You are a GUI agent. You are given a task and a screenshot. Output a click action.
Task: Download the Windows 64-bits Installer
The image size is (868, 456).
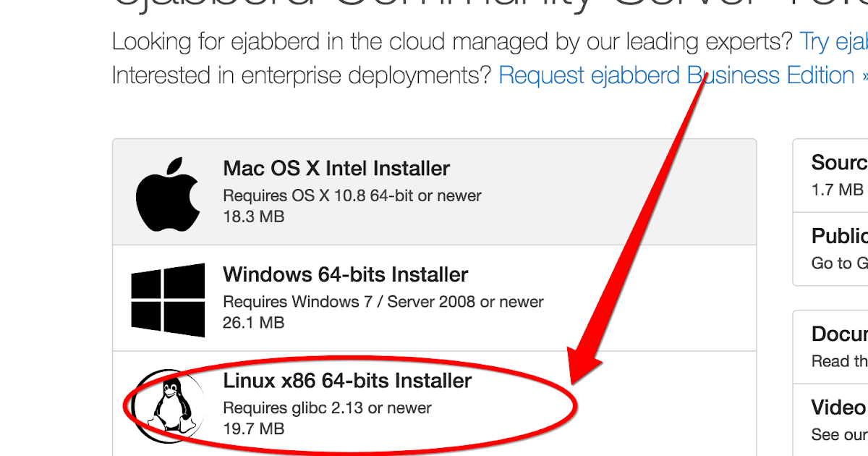point(345,274)
